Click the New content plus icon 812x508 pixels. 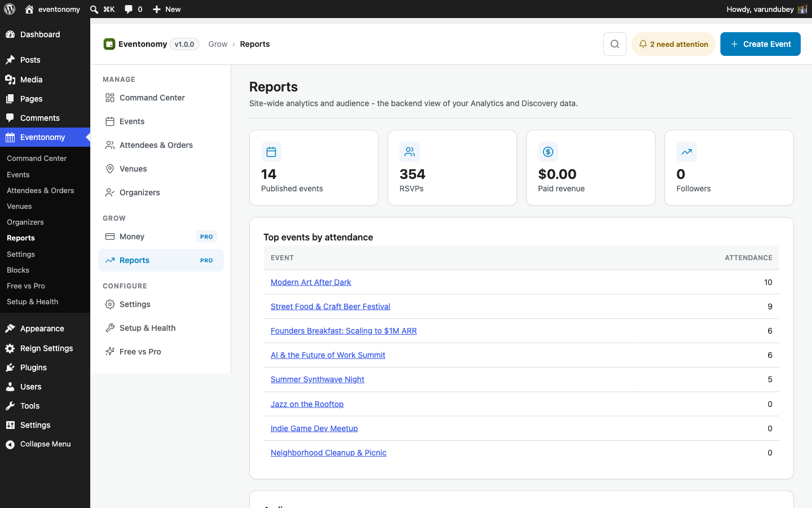[157, 9]
